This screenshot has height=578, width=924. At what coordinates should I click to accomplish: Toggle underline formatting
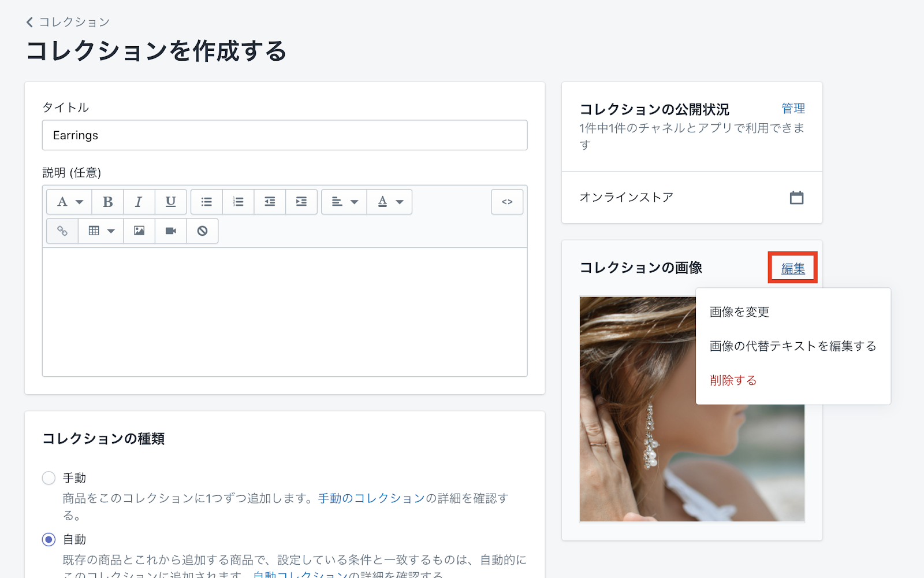click(x=170, y=202)
